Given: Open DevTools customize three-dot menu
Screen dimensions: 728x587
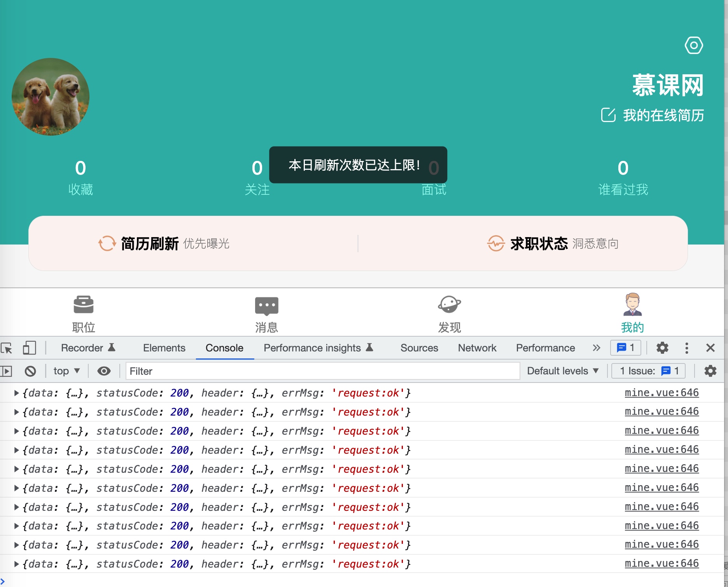Looking at the screenshot, I should point(687,348).
